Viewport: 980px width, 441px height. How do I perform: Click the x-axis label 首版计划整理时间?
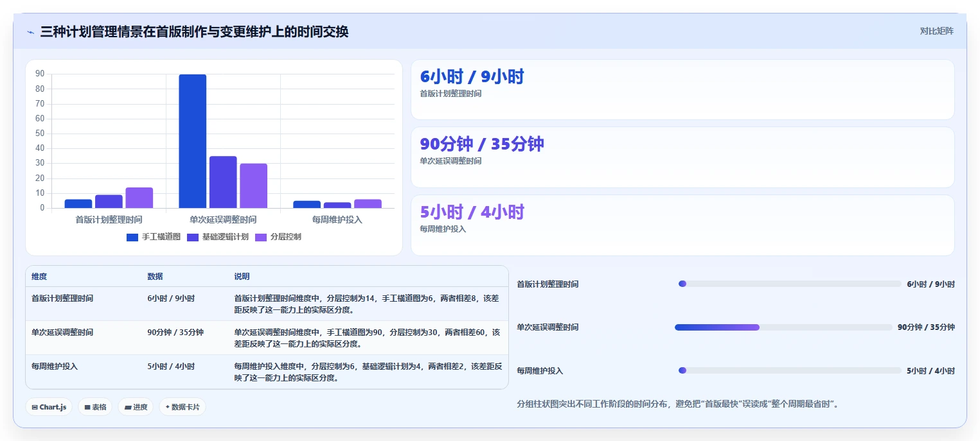point(109,220)
